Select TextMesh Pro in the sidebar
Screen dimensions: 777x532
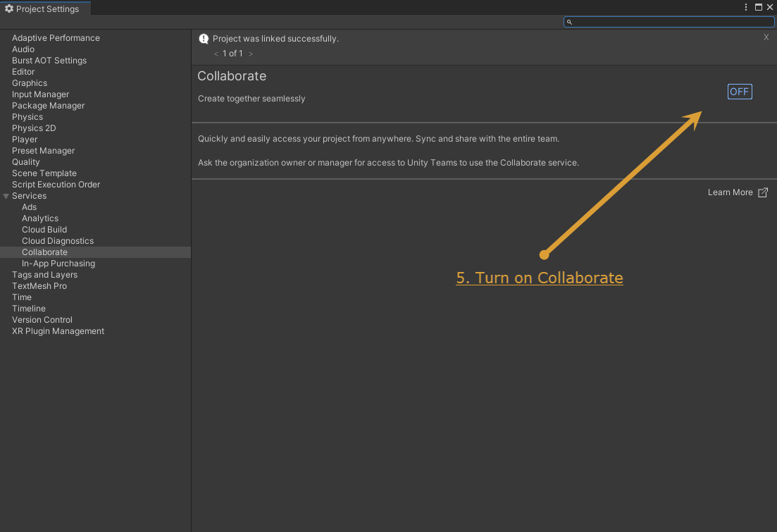tap(39, 285)
